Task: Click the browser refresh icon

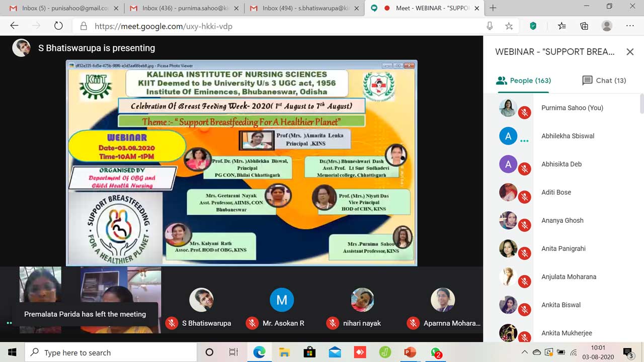Action: point(58,26)
